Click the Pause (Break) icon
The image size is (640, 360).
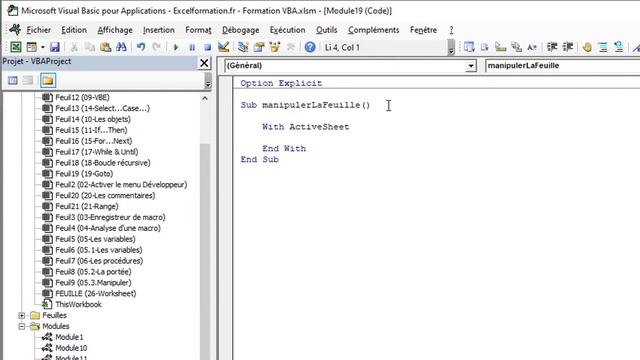pyautogui.click(x=192, y=47)
